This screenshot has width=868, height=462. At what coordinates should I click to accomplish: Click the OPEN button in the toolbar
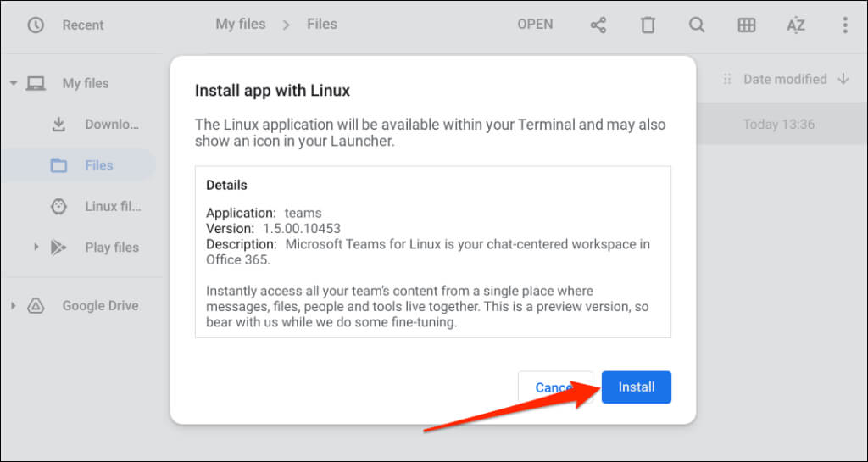pos(535,25)
